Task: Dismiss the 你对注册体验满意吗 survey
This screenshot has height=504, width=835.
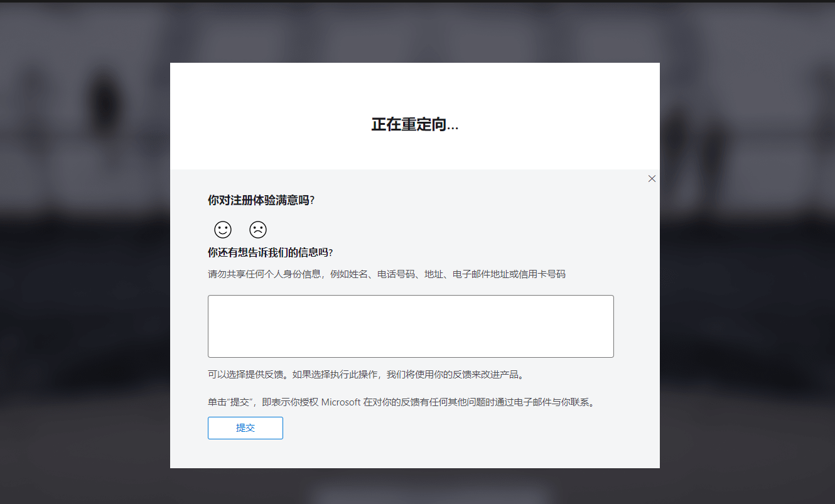Action: pos(652,178)
